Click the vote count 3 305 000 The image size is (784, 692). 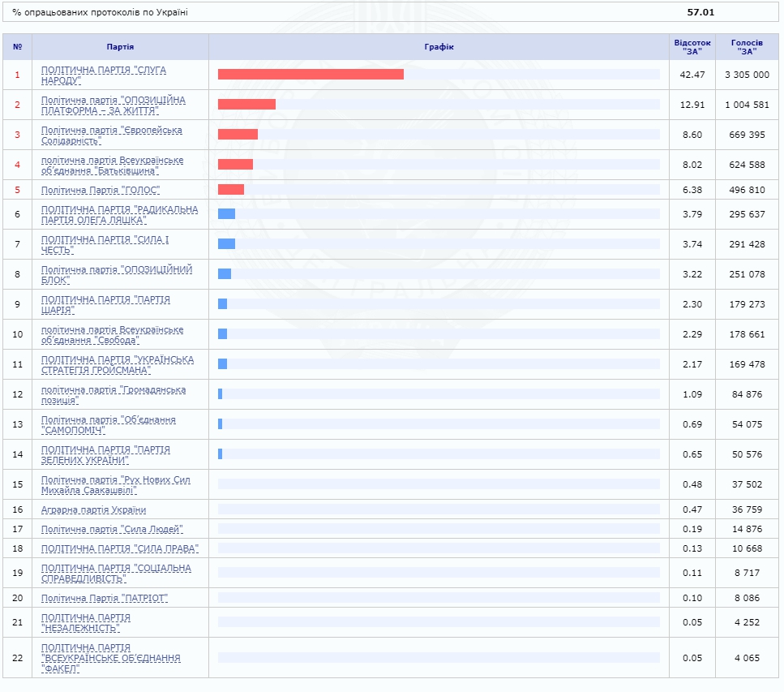[747, 75]
